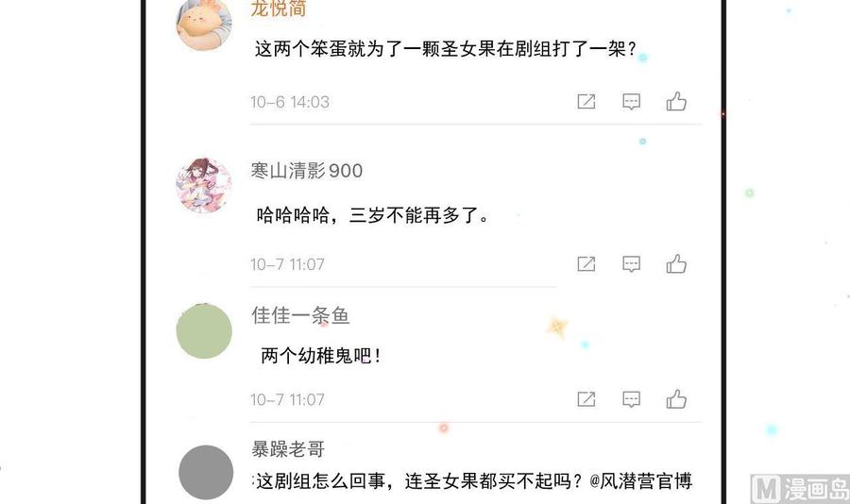Open 龙悦简's avatar profile

(x=204, y=23)
